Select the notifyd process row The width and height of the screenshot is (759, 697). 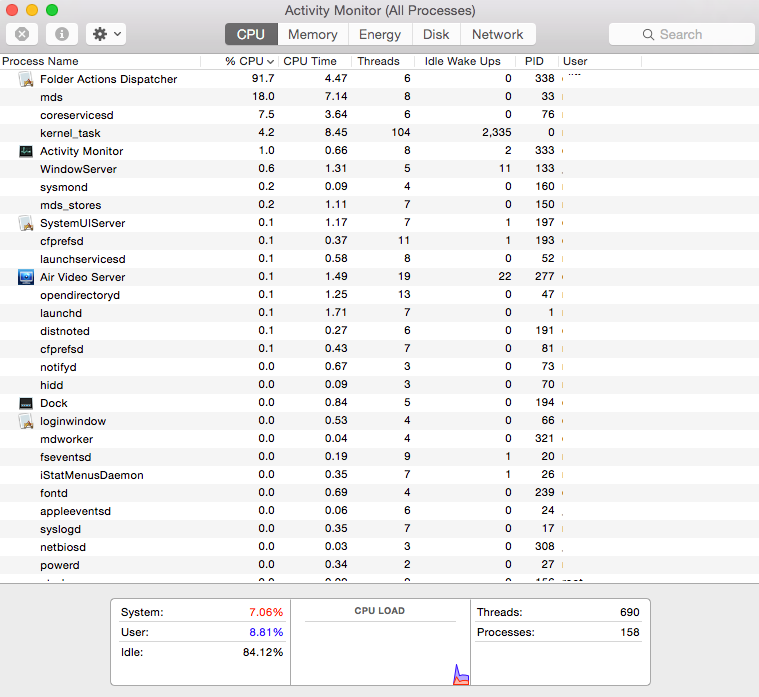click(x=380, y=367)
